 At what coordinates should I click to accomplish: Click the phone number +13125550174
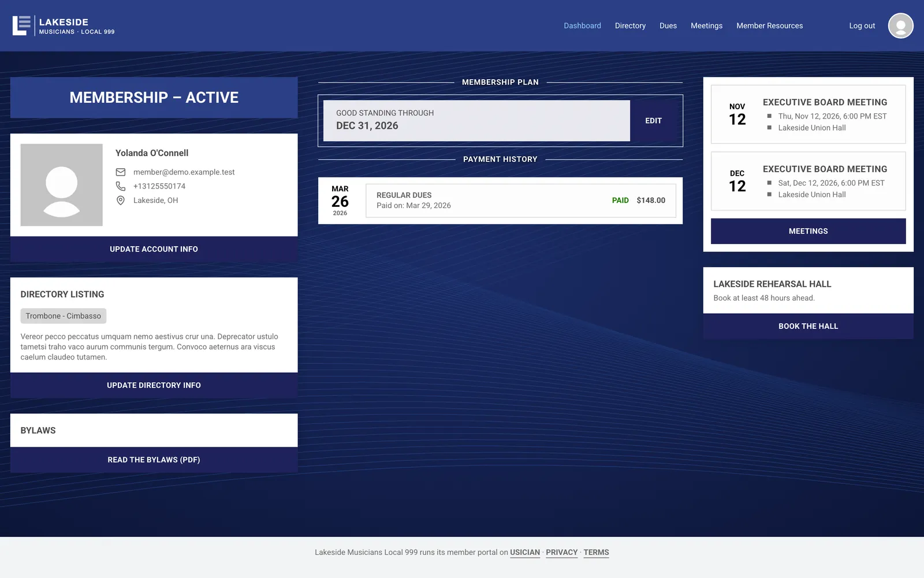click(x=159, y=186)
